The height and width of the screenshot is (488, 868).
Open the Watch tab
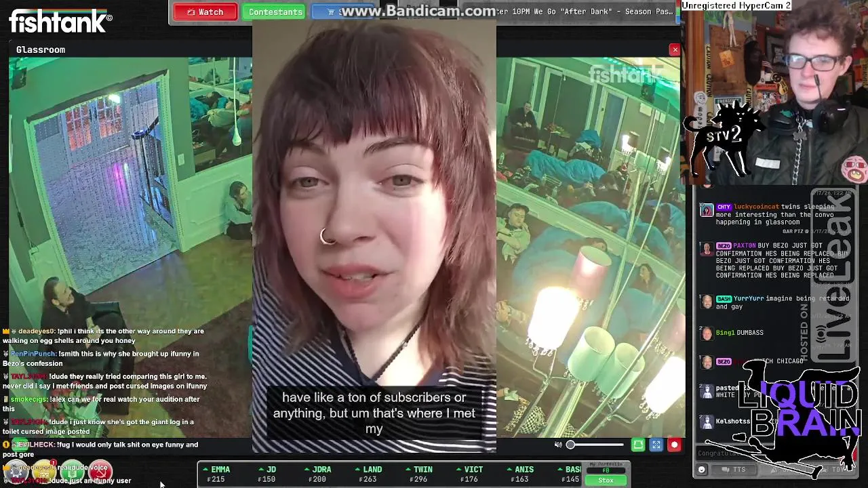pyautogui.click(x=205, y=12)
